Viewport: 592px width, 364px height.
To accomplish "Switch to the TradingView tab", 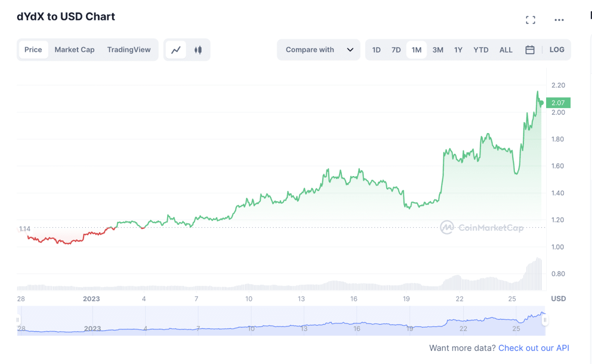I will tap(129, 49).
